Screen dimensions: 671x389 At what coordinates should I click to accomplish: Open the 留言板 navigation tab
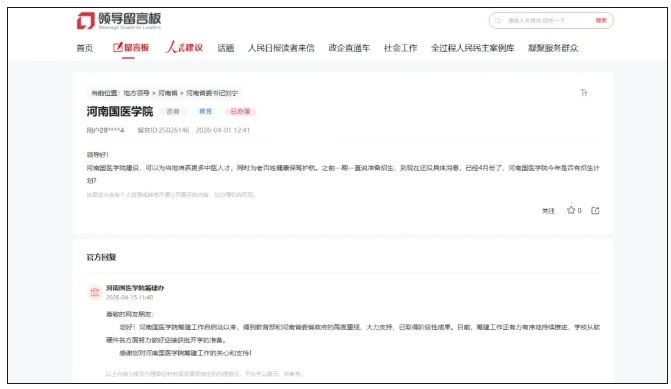[131, 48]
